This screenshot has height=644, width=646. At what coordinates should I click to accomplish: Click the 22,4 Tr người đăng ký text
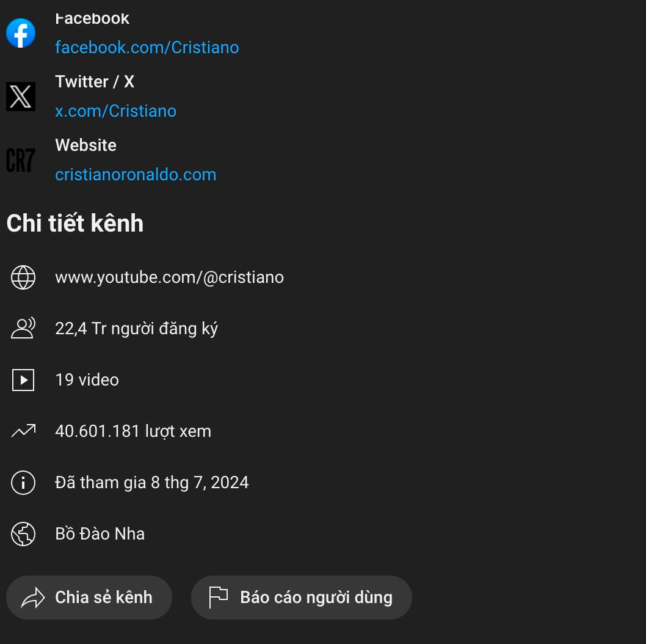(136, 329)
